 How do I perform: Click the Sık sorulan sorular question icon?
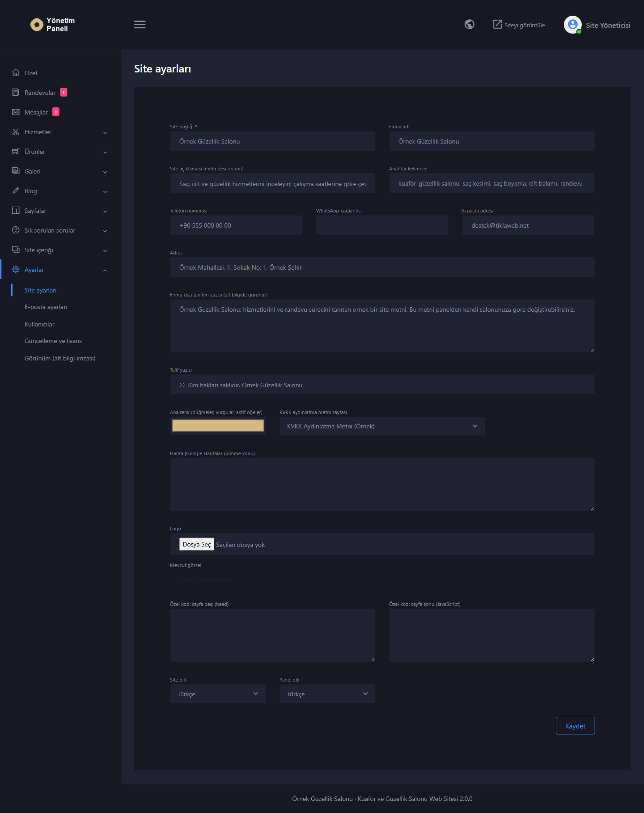16,230
